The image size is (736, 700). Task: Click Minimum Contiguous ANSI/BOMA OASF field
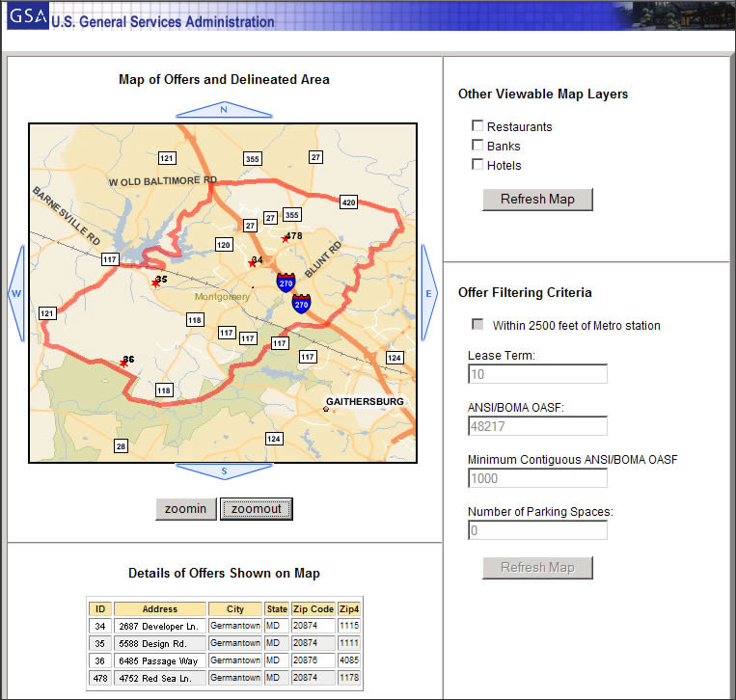point(537,478)
